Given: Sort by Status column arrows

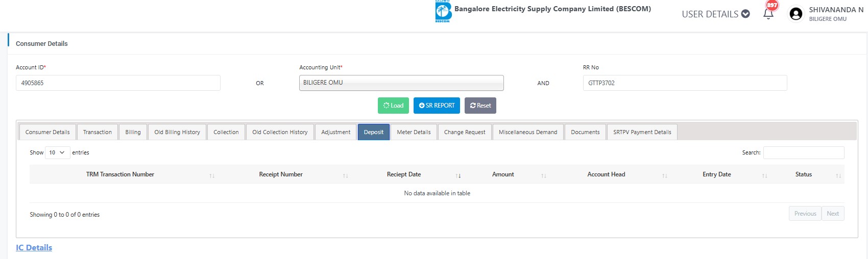Looking at the screenshot, I should pos(838,175).
